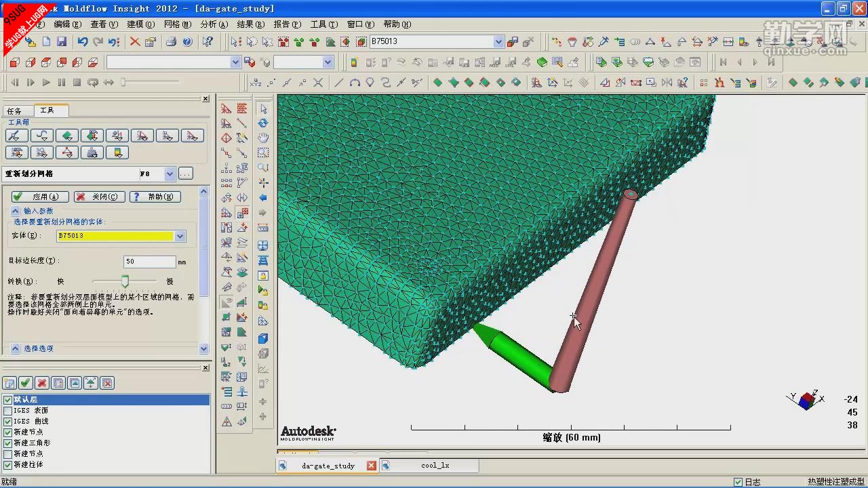Click the tool panel scroll down arrow
Viewport: 868px width, 488px height.
tap(204, 348)
